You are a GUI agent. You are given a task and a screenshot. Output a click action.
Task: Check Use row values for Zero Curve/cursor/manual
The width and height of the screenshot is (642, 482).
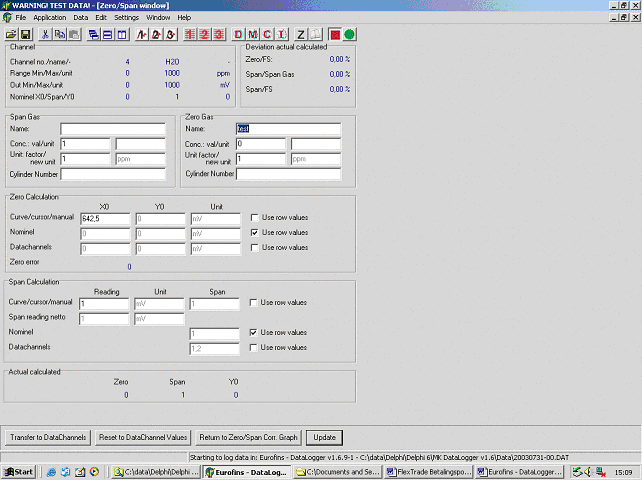coord(255,217)
